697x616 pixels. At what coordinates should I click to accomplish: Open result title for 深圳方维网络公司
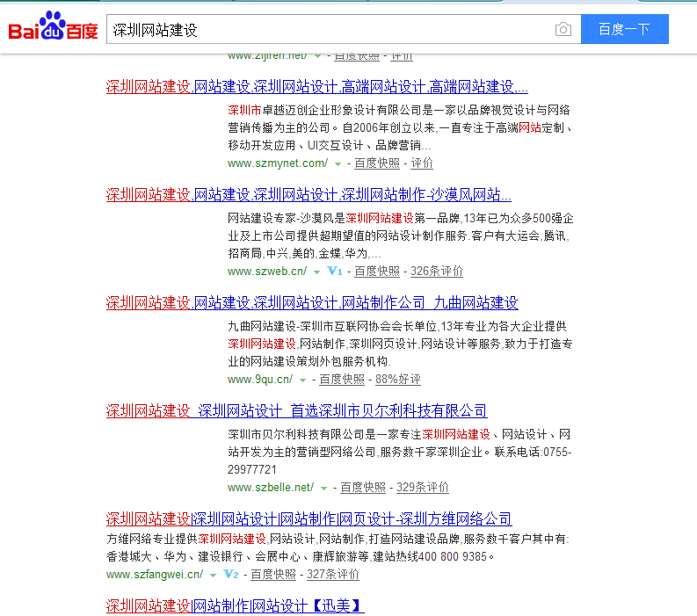pos(309,518)
